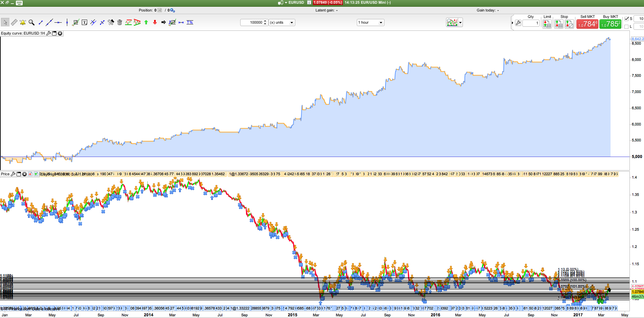This screenshot has height=318, width=644.
Task: Click the Buy MKT button
Action: click(x=610, y=24)
